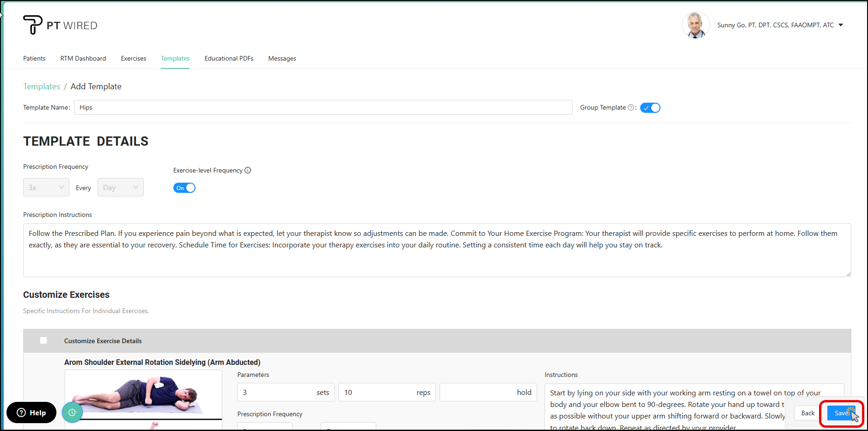Open the 3x frequency dropdown
Viewport: 868px width, 431px height.
pos(46,187)
